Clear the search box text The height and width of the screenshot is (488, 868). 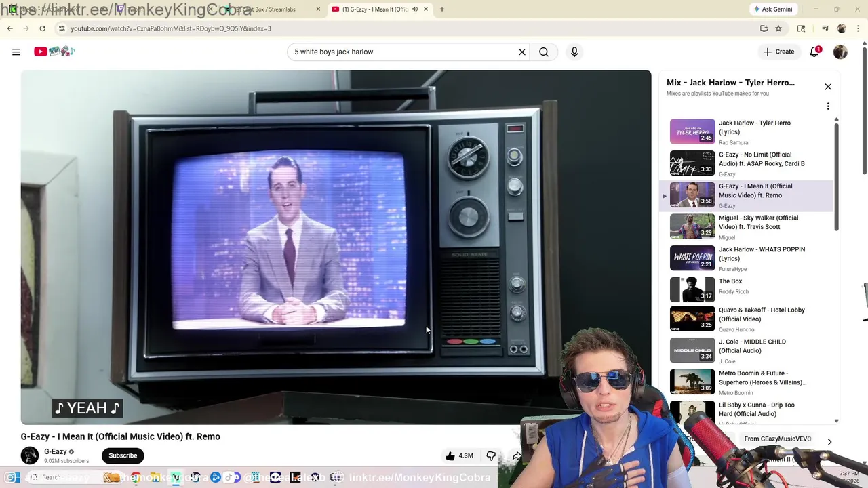click(522, 52)
